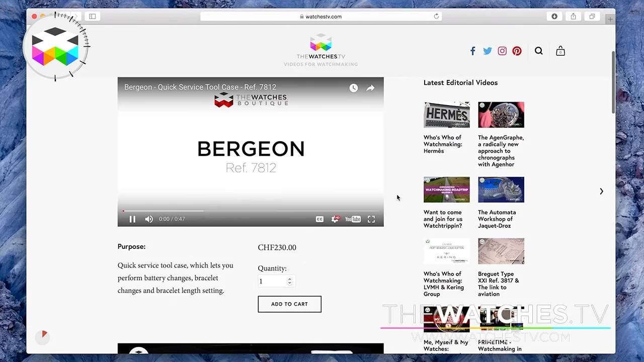Viewport: 644px width, 362px height.
Task: Click the 'Latest Editorial Videos' heading
Action: click(460, 83)
